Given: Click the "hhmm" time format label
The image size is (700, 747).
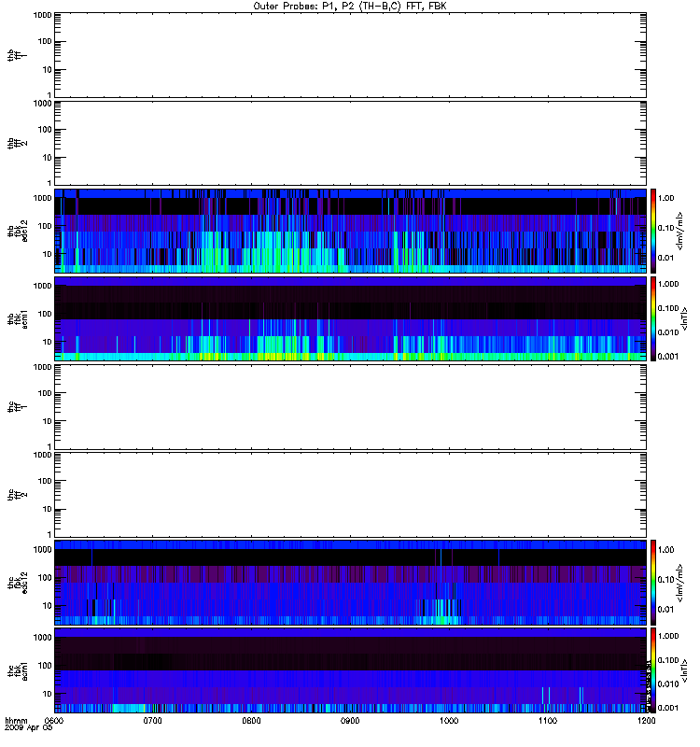Looking at the screenshot, I should coord(15,720).
